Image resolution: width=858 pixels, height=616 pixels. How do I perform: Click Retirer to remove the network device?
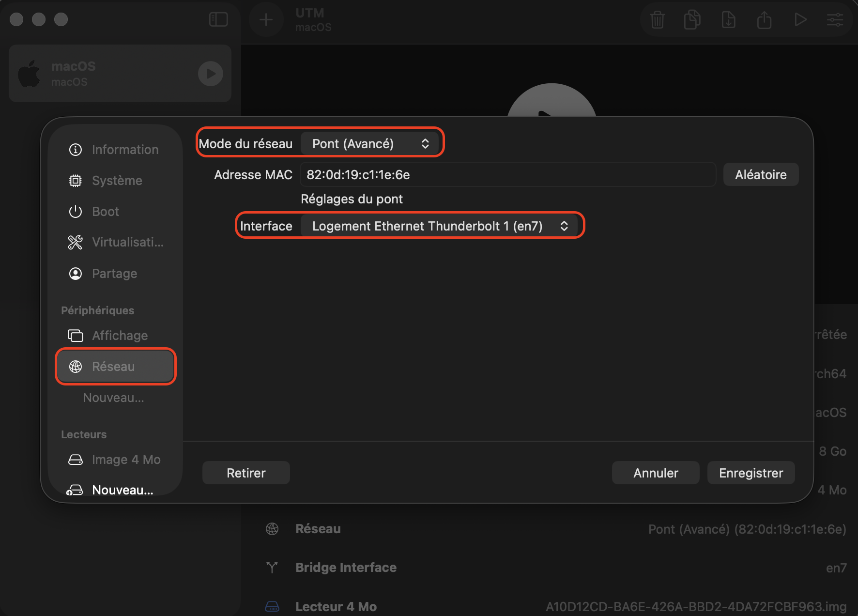[246, 473]
